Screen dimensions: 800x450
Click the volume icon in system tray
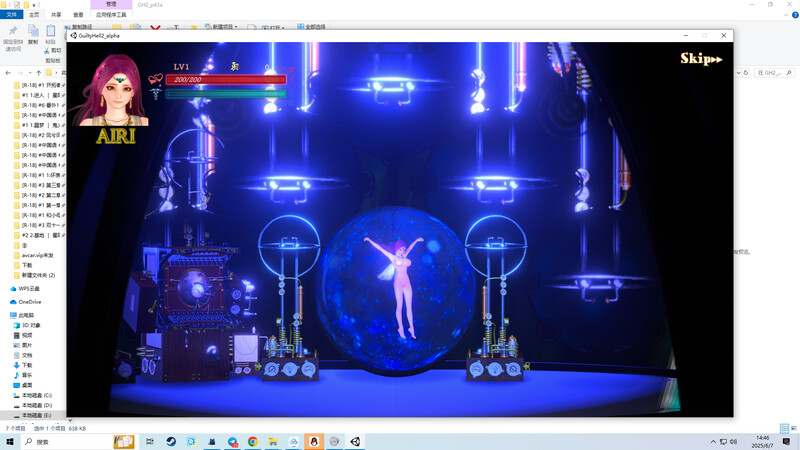[x=734, y=442]
